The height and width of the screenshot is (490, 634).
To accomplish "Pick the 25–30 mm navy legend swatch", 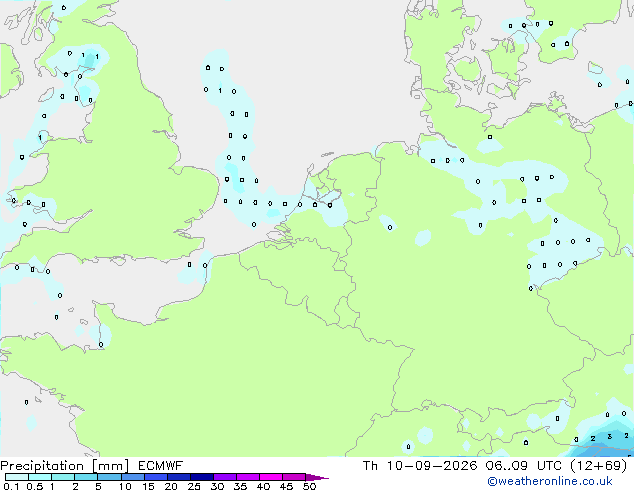I will click(201, 477).
